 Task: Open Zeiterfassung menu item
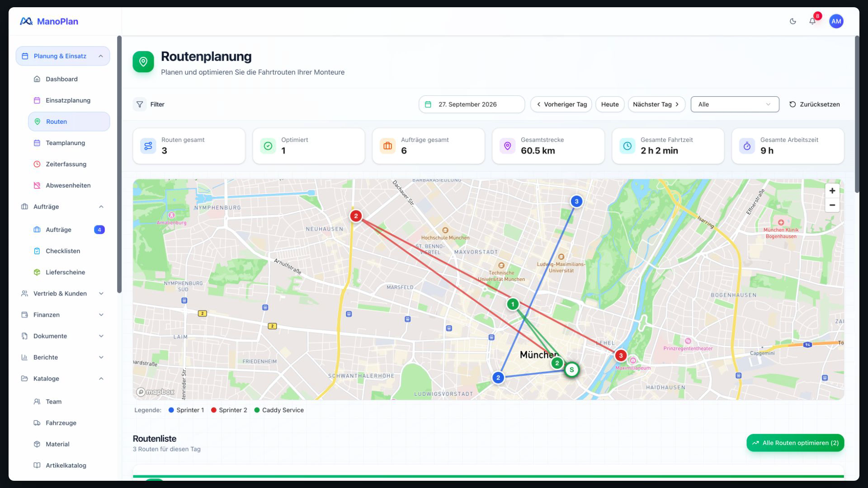tap(69, 164)
